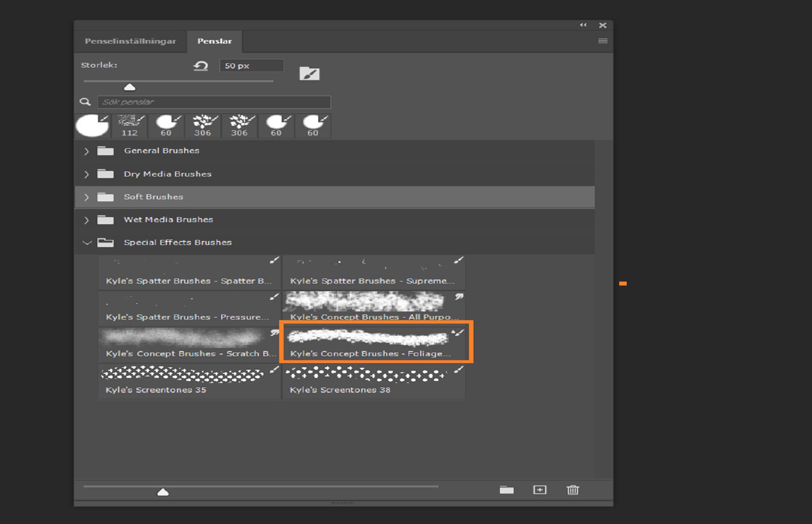
Task: Delete the brush using the trash icon
Action: pos(573,490)
